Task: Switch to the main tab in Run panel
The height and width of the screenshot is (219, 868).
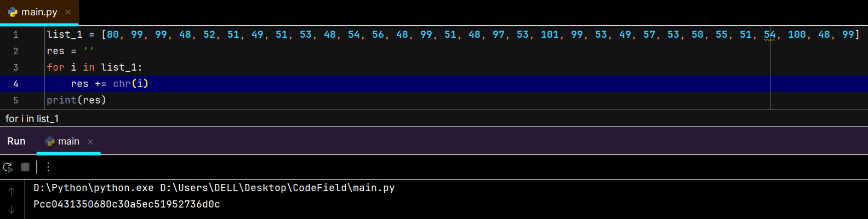Action: [68, 141]
